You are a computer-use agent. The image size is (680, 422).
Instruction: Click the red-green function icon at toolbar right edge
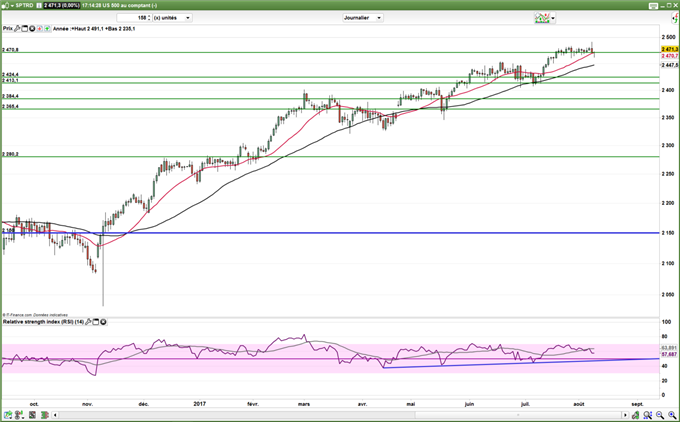point(676,18)
